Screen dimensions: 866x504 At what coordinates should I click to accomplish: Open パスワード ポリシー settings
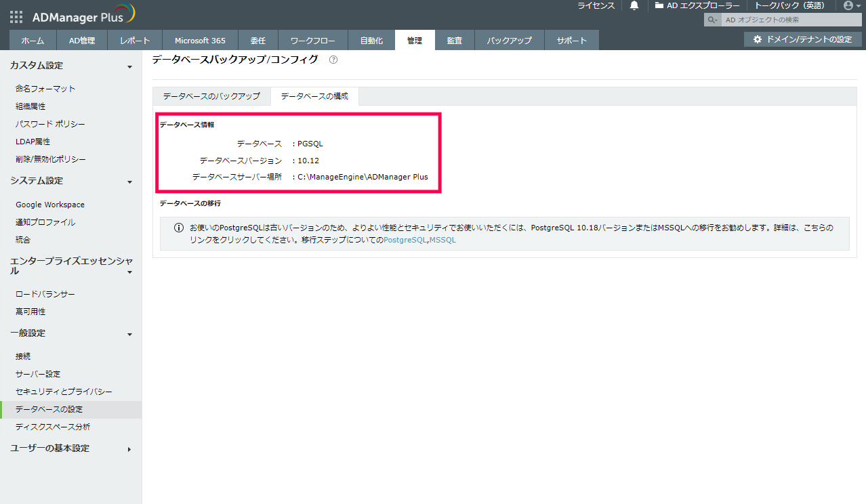click(x=50, y=124)
